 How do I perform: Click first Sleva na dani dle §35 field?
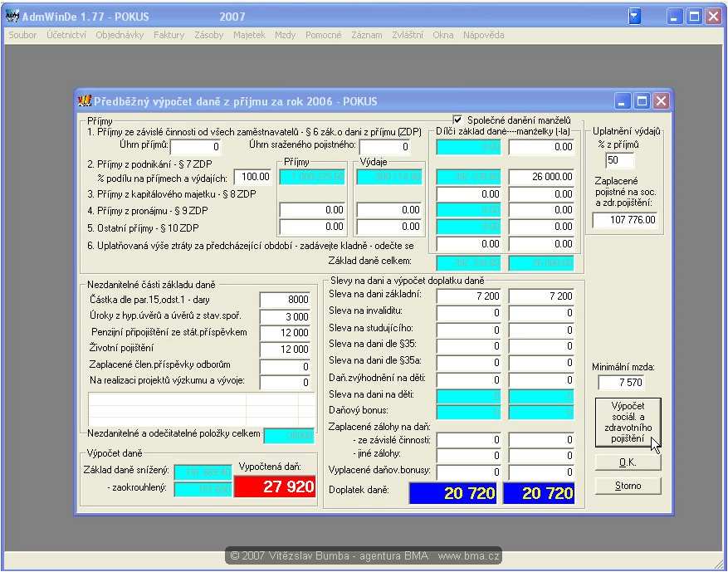pos(469,346)
